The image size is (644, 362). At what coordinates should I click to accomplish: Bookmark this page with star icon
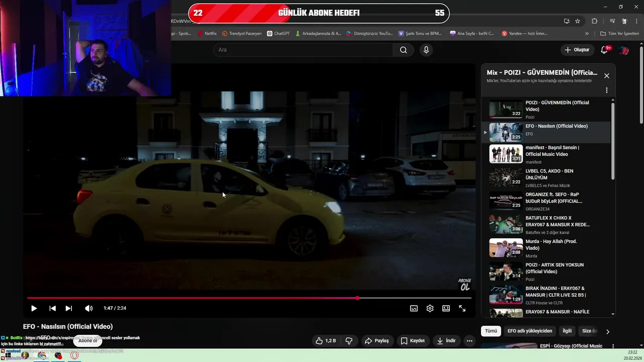click(578, 21)
